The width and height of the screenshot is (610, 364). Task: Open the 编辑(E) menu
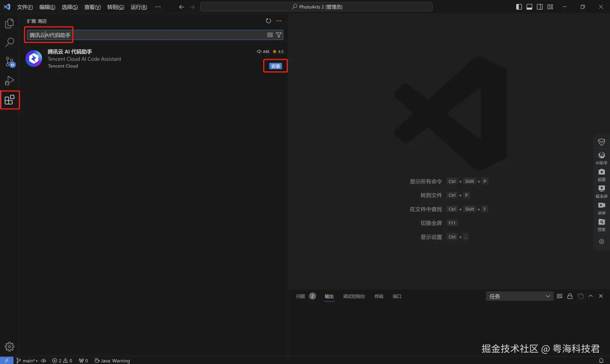pos(47,7)
